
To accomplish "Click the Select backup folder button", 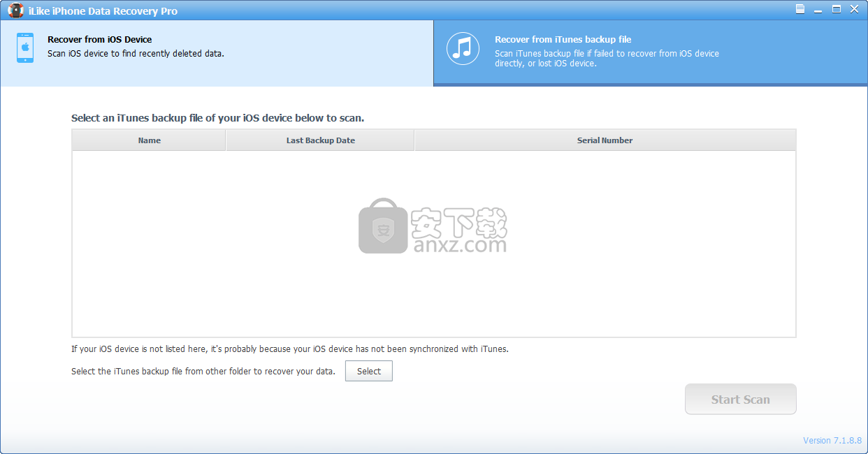I will coord(369,372).
